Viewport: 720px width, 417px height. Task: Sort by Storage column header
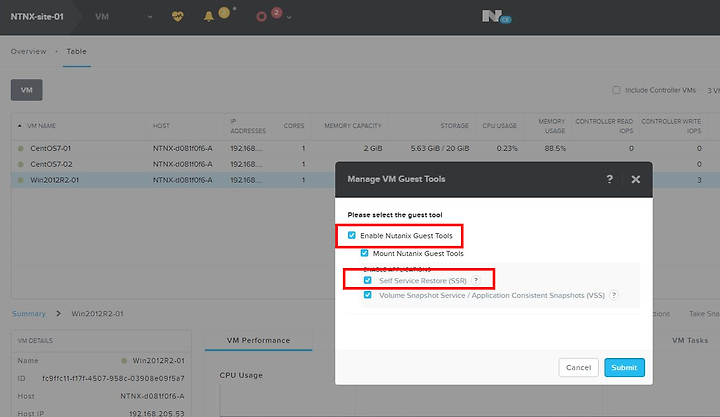(x=455, y=126)
